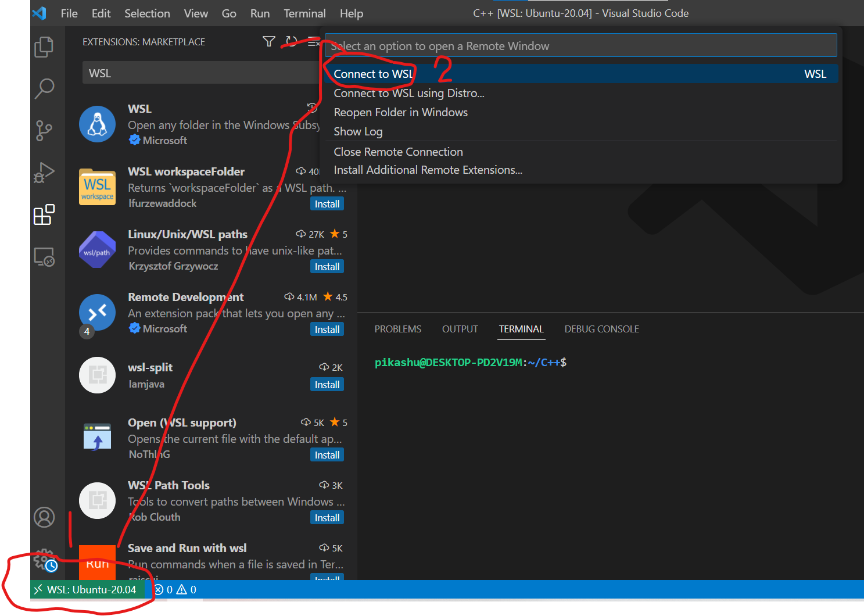Screen dimensions: 864x616
Task: Focus the Remote Window option input field
Action: point(581,45)
